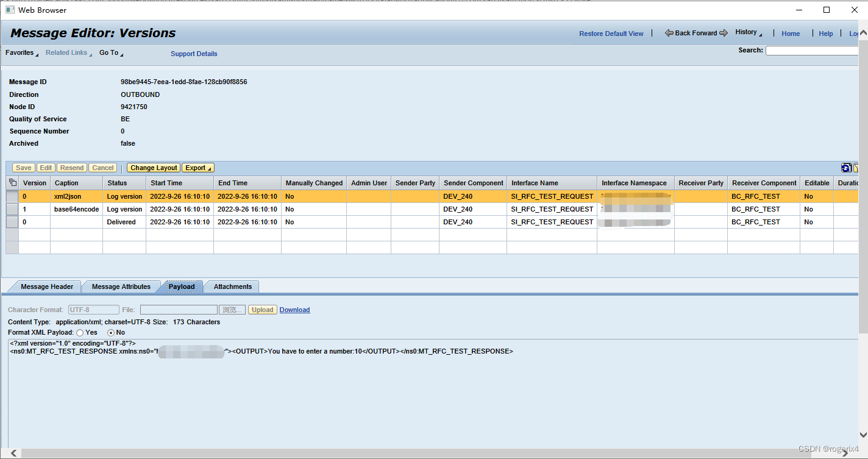Open the Help link

click(826, 34)
